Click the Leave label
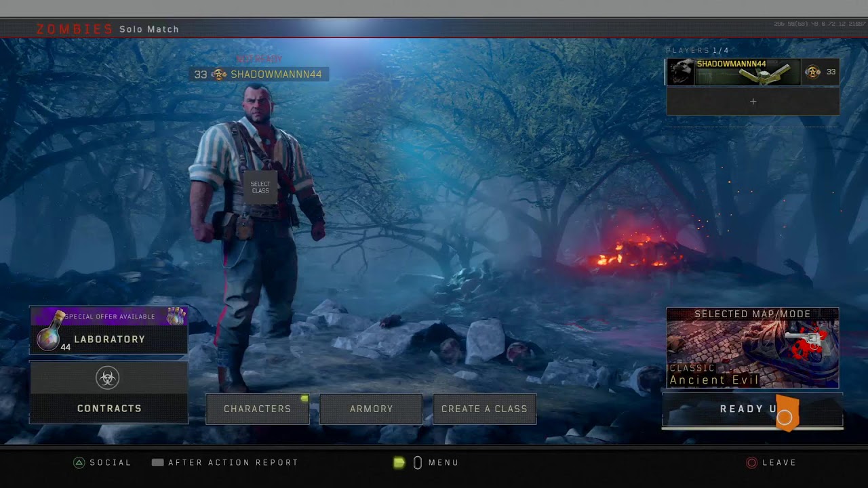The image size is (868, 488). pyautogui.click(x=779, y=462)
